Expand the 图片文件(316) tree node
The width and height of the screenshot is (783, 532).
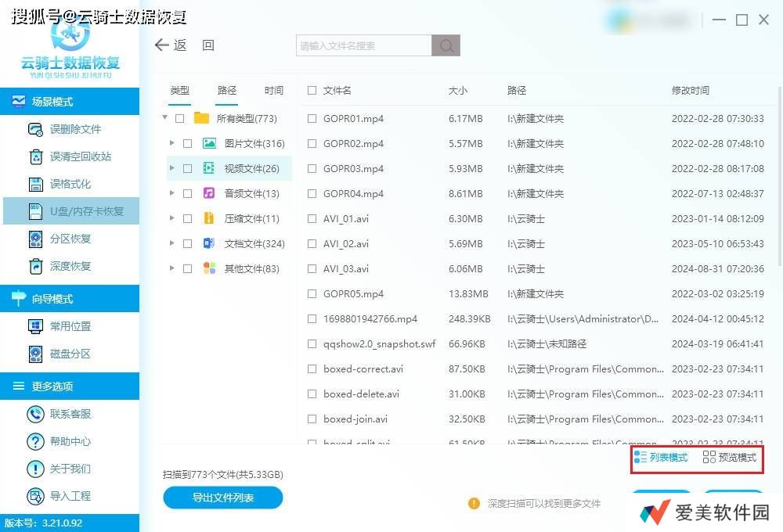[x=171, y=144]
